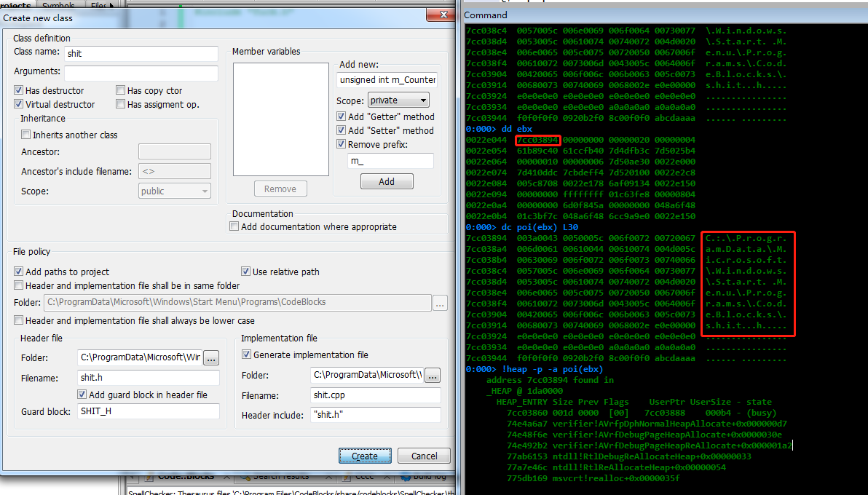Click the header Filename shit.h field

(x=149, y=378)
